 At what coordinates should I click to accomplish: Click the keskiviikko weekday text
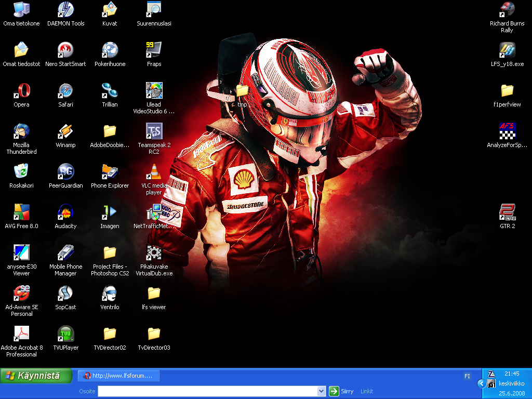(x=512, y=383)
